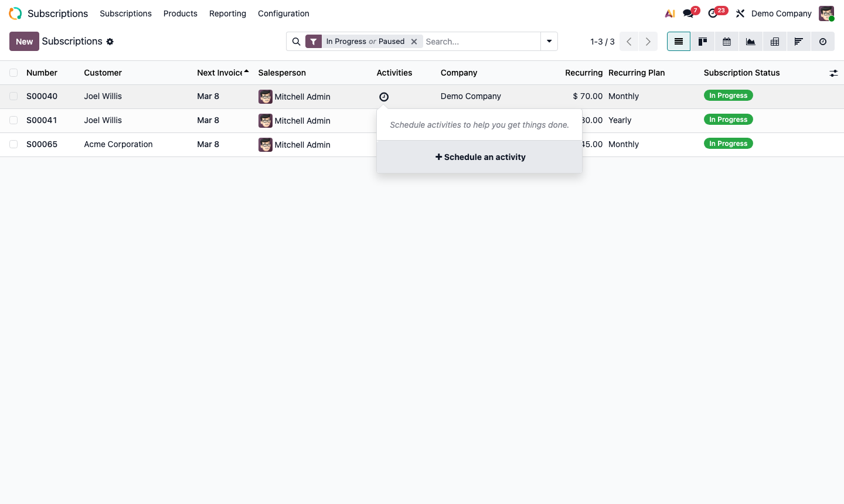
Task: Tick the checkbox for subscription S00040
Action: click(13, 96)
